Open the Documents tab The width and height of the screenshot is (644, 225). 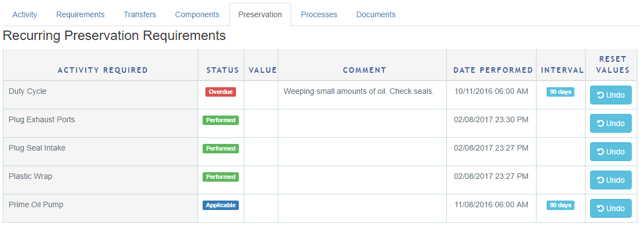[376, 15]
